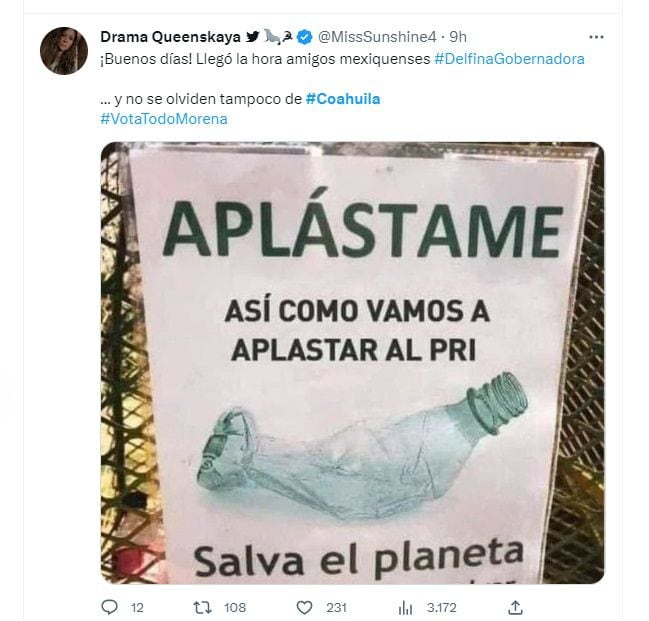This screenshot has height=621, width=649.
Task: Open the #Coahuila hashtag
Action: 343,99
